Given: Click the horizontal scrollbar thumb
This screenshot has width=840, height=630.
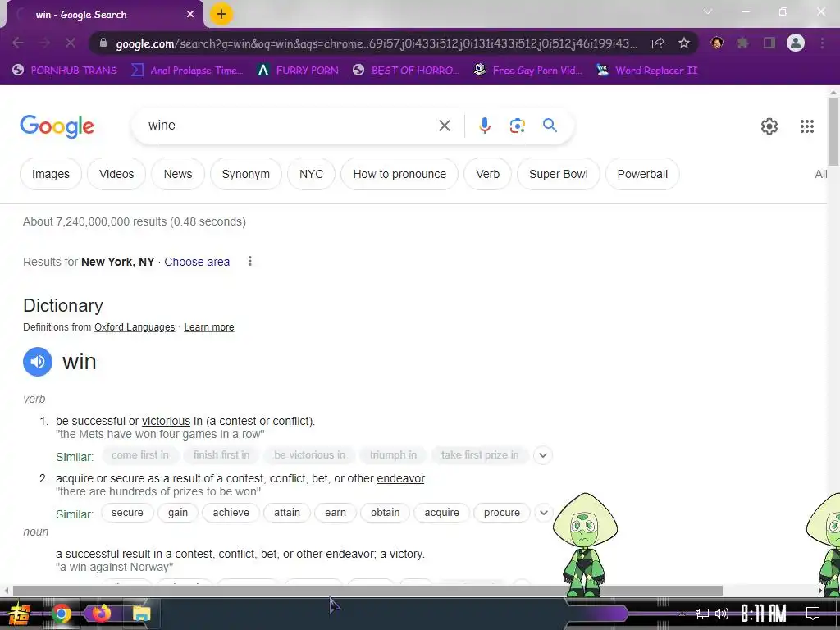Looking at the screenshot, I should (x=367, y=591).
